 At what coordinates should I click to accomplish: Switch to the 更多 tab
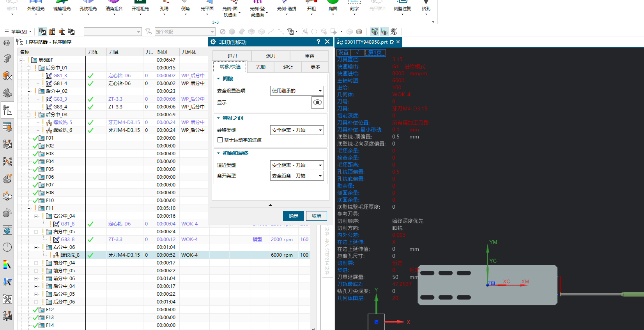point(315,67)
